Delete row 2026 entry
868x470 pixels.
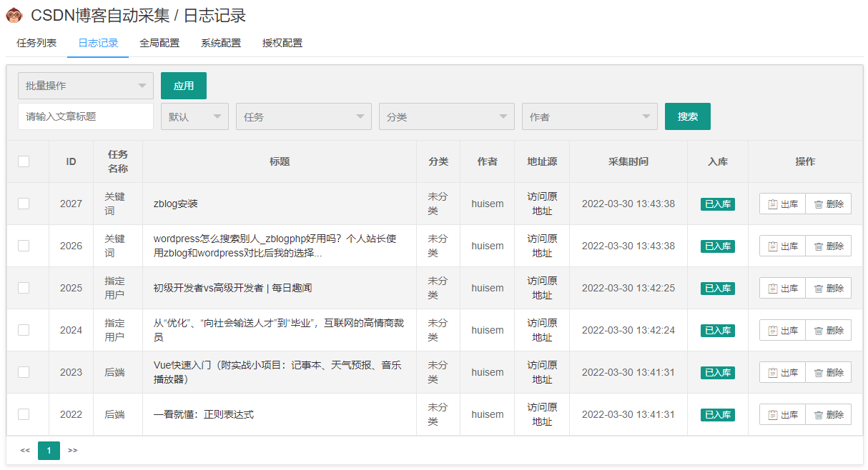pos(829,246)
